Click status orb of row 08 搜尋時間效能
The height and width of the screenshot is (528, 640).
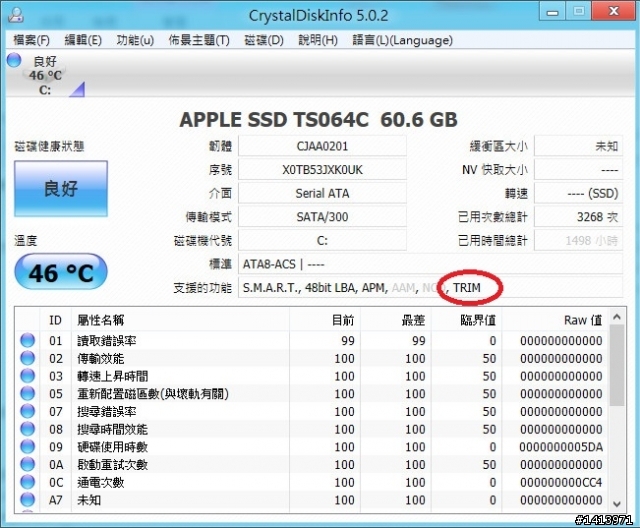27,429
